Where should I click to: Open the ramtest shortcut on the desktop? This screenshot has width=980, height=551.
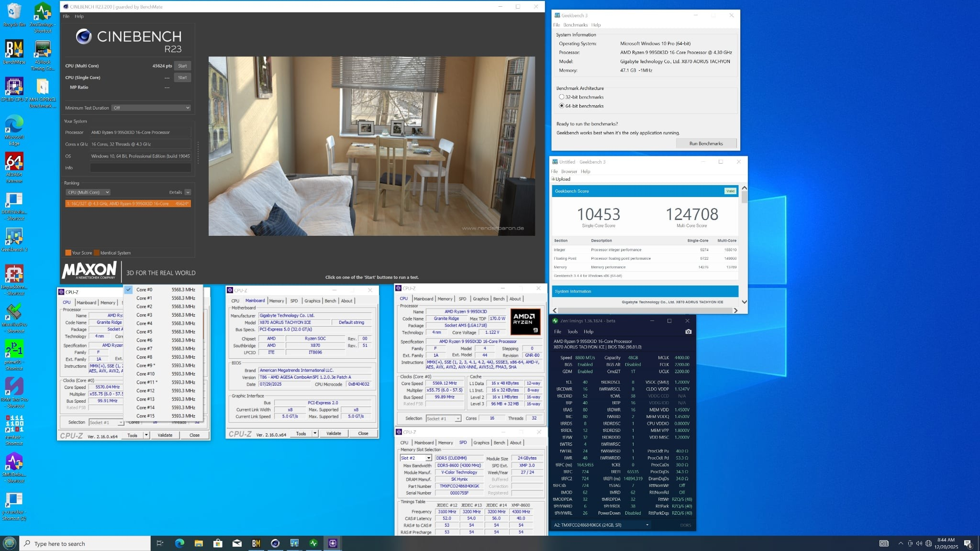point(14,430)
